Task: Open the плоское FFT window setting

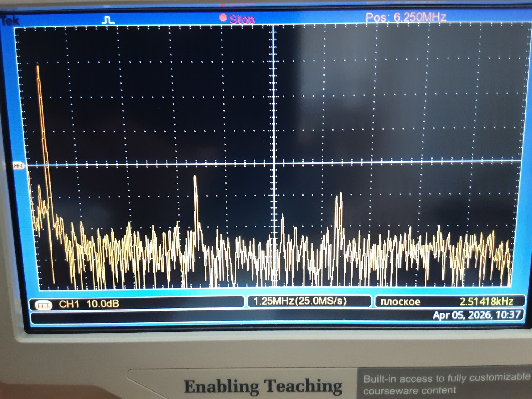Action: pyautogui.click(x=400, y=302)
